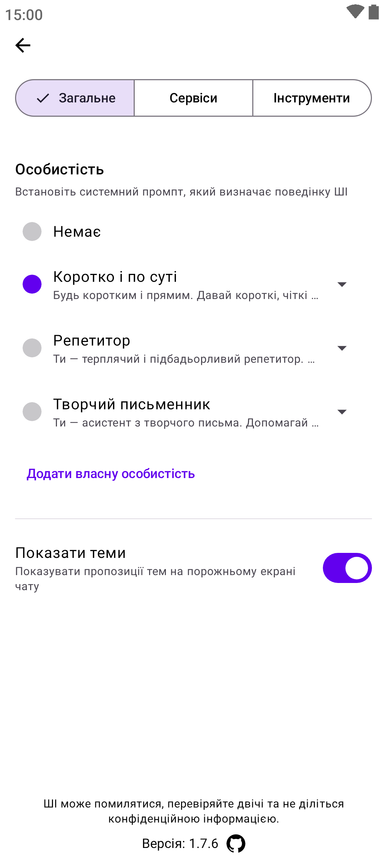This screenshot has width=387, height=868.
Task: Expand the Репетитор prompt details
Action: (x=342, y=348)
